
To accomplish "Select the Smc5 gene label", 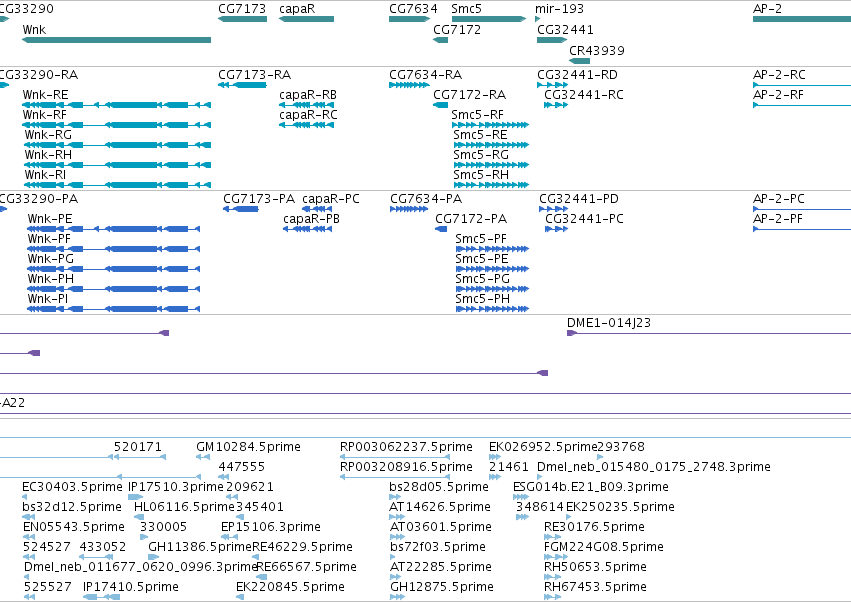I will coord(466,9).
